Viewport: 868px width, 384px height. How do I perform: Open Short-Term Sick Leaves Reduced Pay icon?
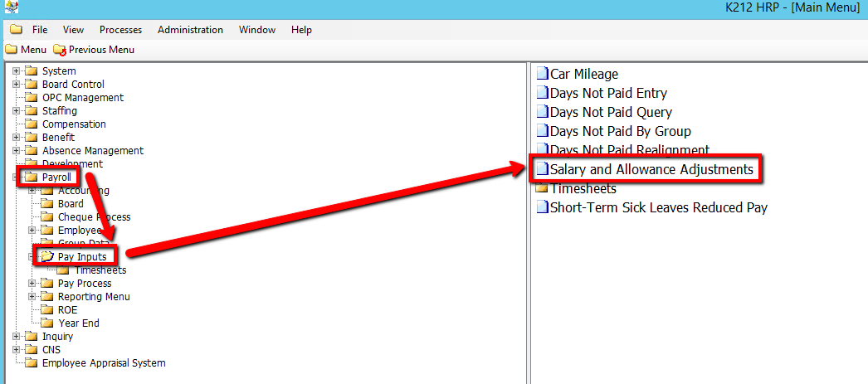coord(543,207)
